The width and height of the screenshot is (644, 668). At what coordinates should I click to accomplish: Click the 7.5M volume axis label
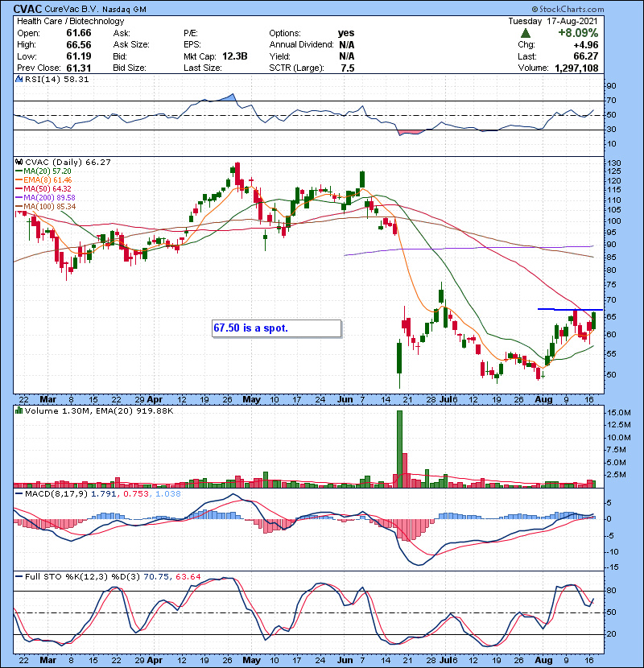[617, 450]
